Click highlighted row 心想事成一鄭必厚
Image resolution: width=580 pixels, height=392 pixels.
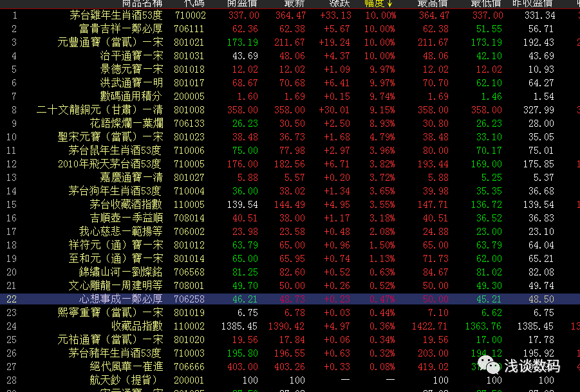290,299
